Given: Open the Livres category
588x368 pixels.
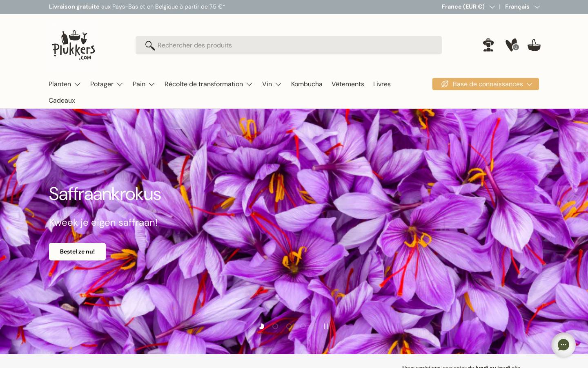Looking at the screenshot, I should point(382,84).
